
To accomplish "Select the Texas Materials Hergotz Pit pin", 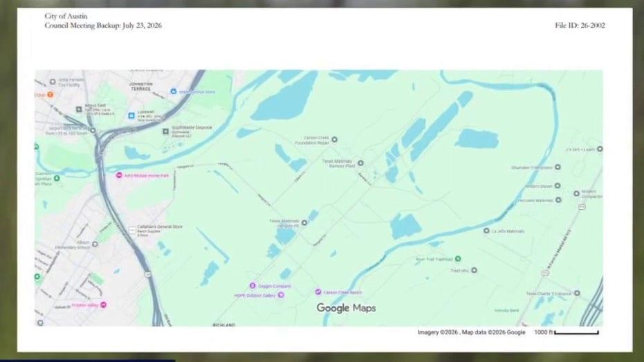I will point(304,223).
